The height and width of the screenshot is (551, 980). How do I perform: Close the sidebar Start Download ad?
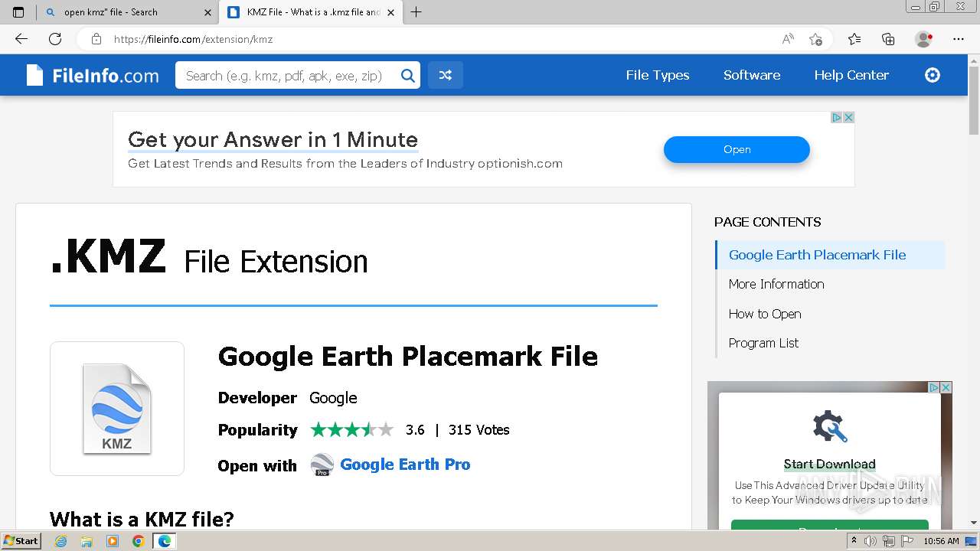[x=946, y=387]
